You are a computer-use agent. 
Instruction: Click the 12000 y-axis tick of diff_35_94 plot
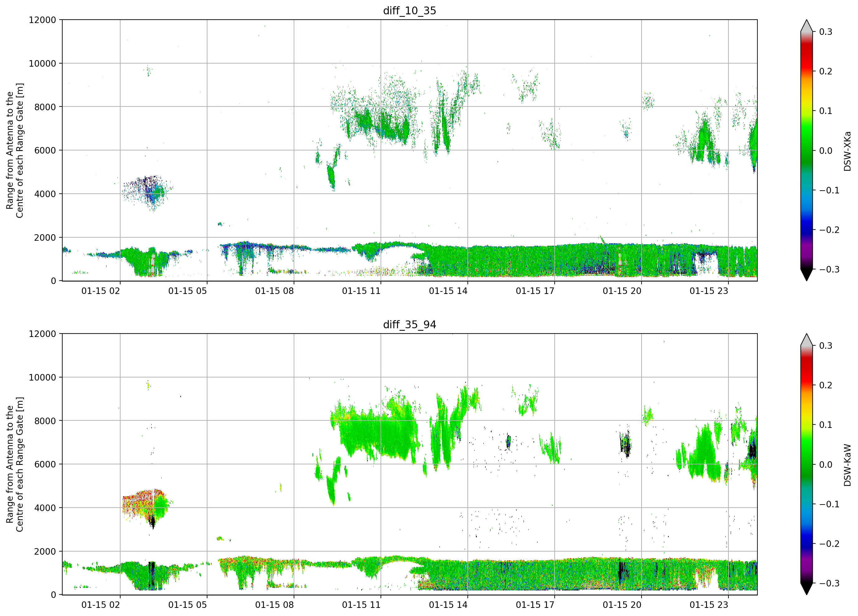(x=42, y=334)
